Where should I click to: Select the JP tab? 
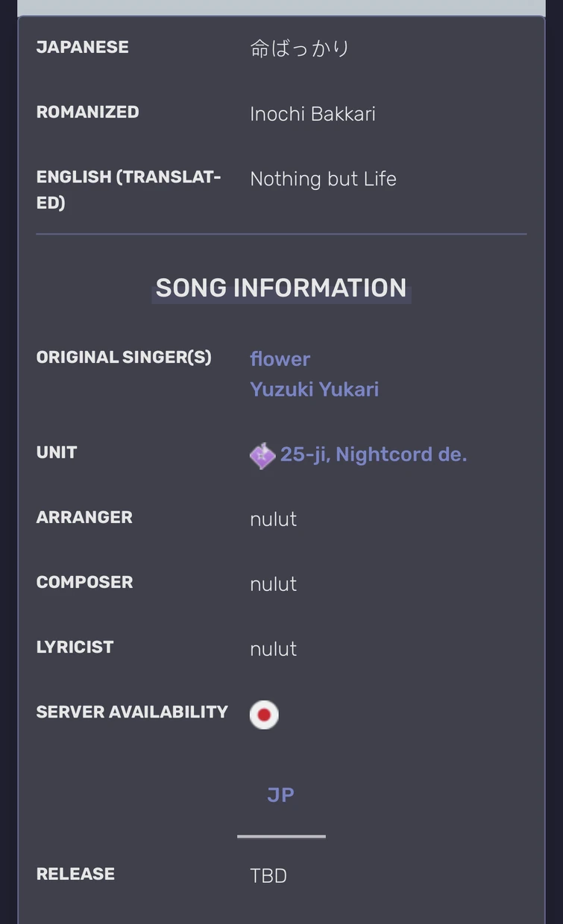[280, 795]
